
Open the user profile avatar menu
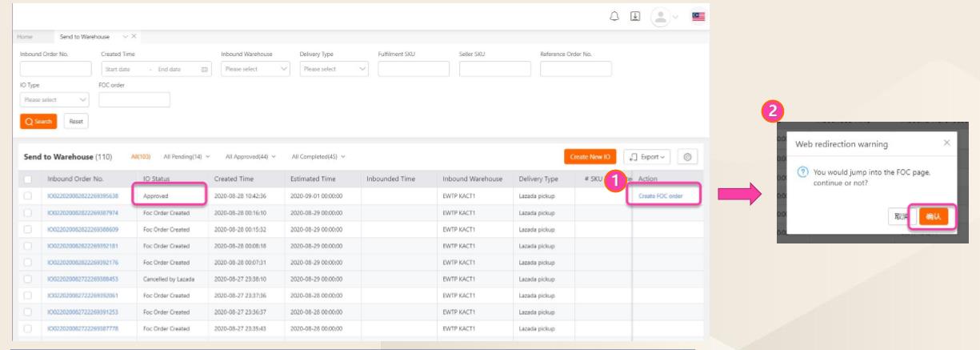[658, 18]
